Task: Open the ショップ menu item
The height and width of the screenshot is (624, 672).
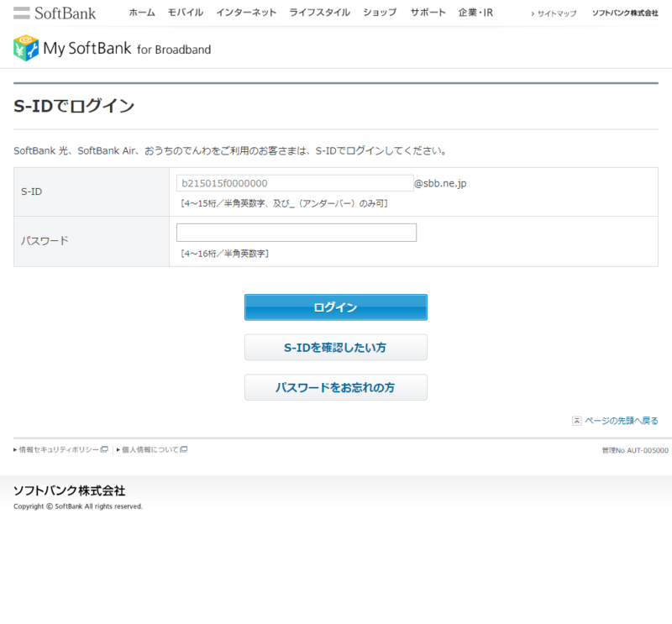Action: click(x=380, y=13)
